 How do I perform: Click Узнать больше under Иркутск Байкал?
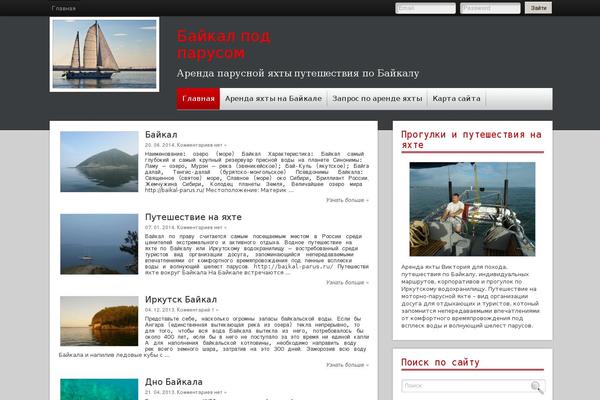pos(347,365)
